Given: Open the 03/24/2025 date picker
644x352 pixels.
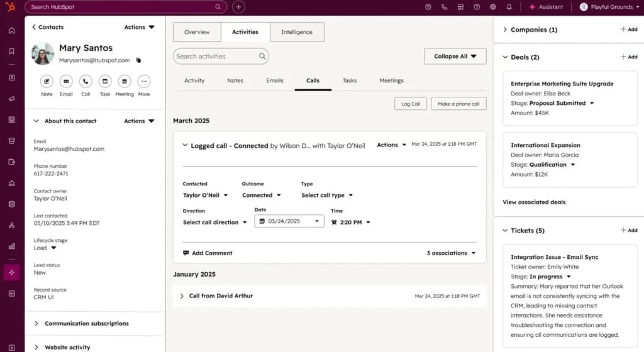Looking at the screenshot, I should (289, 221).
